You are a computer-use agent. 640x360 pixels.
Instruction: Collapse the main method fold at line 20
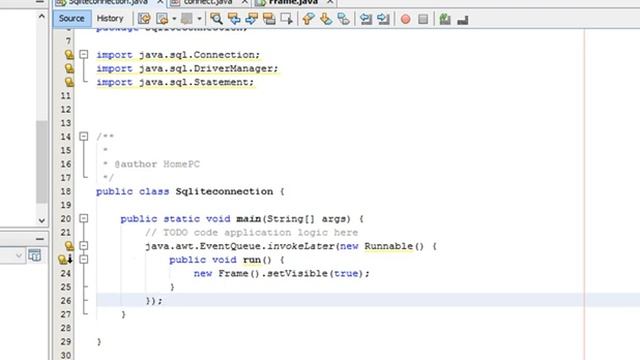84,218
